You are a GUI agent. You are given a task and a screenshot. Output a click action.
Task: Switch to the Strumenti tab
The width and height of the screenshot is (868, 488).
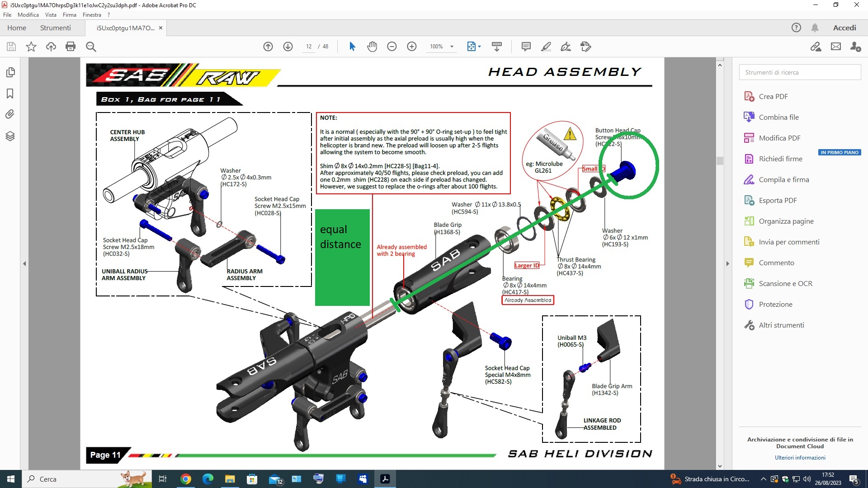55,28
